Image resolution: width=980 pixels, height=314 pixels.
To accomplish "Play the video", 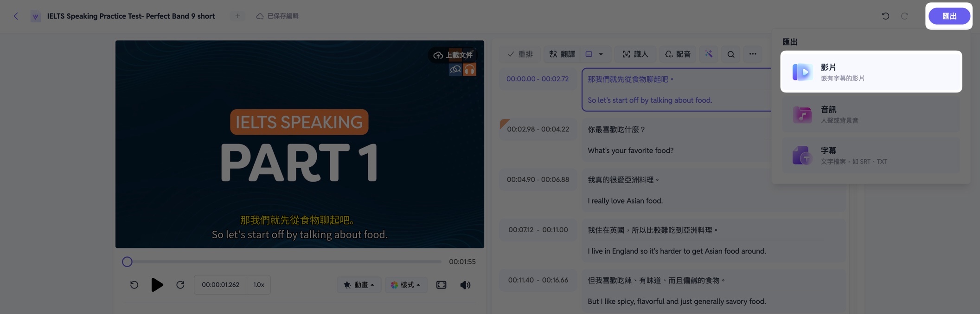I will point(157,285).
